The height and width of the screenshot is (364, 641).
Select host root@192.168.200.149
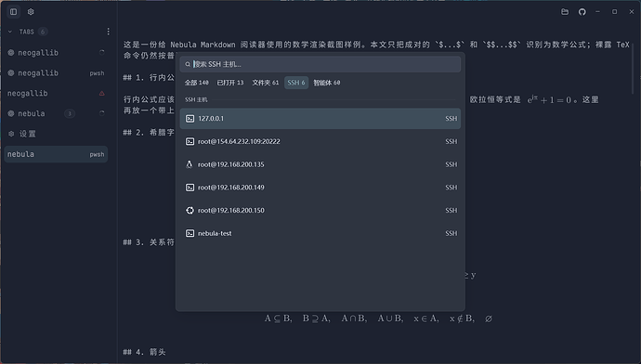tap(320, 187)
